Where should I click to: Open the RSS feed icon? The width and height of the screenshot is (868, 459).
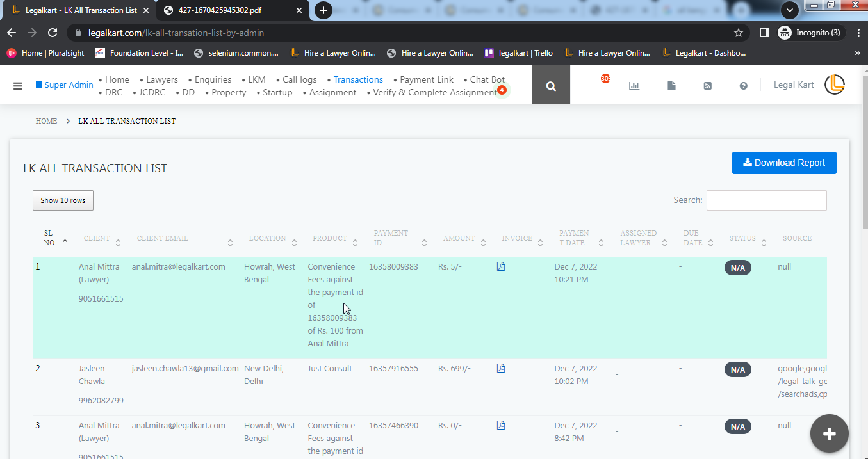[707, 85]
